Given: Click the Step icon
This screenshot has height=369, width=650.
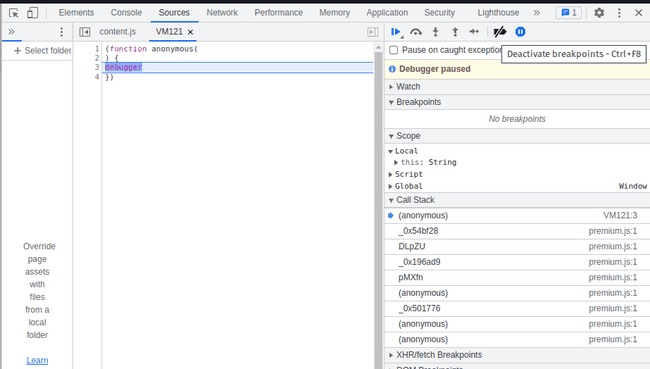Looking at the screenshot, I should pyautogui.click(x=474, y=32).
